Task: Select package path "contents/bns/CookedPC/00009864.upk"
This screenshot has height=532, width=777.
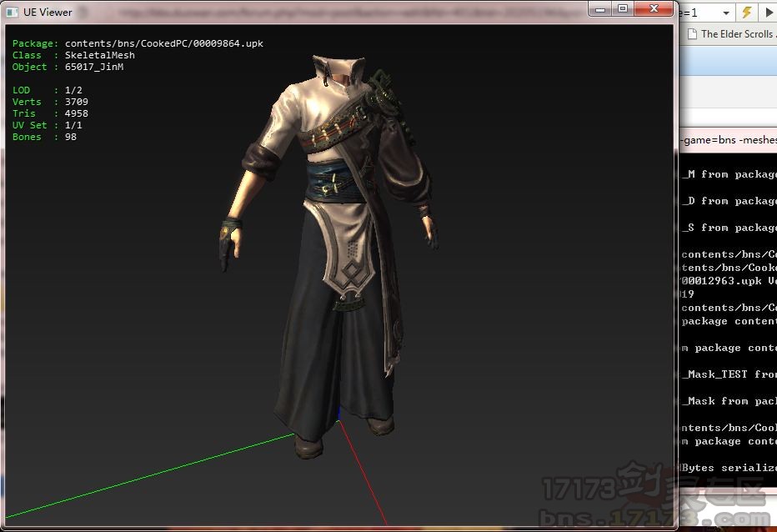Action: pos(164,43)
